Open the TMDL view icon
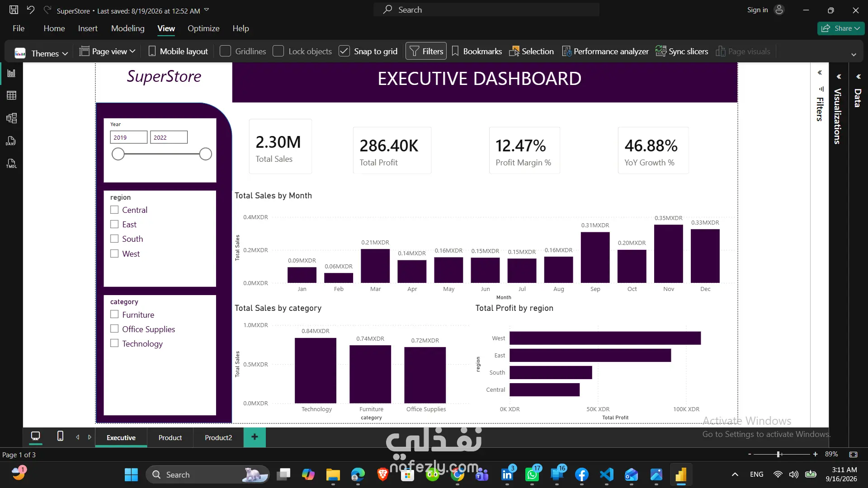Image resolution: width=868 pixels, height=488 pixels. tap(11, 164)
